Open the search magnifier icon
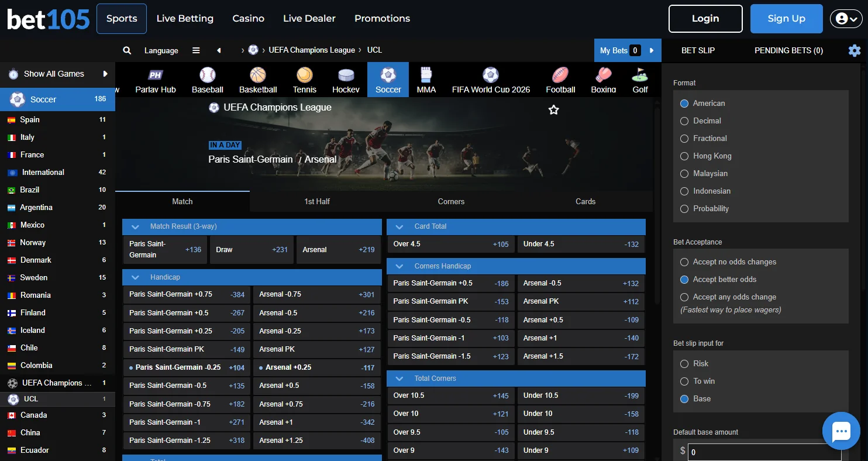The width and height of the screenshot is (868, 461). [127, 50]
